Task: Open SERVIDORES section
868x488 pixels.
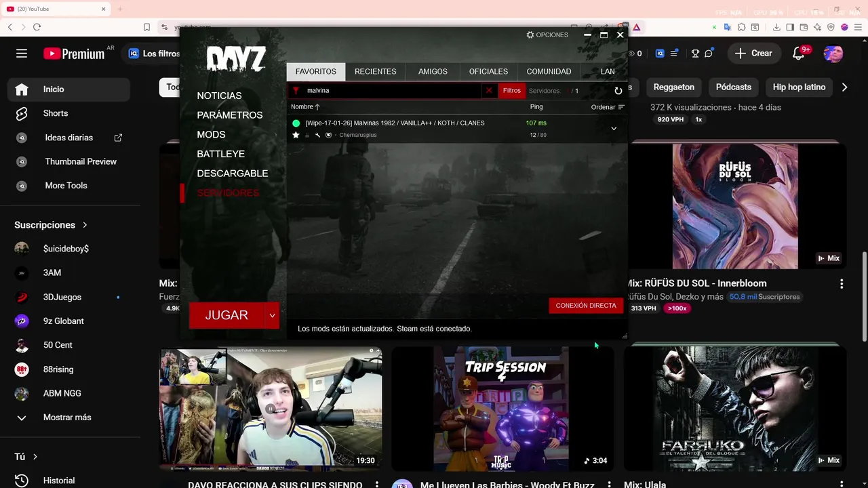Action: [228, 193]
